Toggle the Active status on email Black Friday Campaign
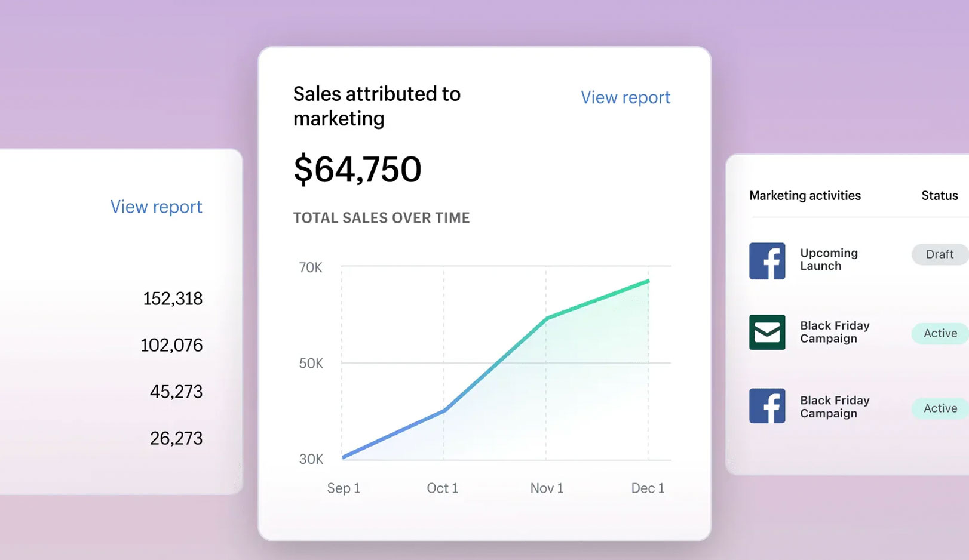This screenshot has height=560, width=969. [938, 333]
